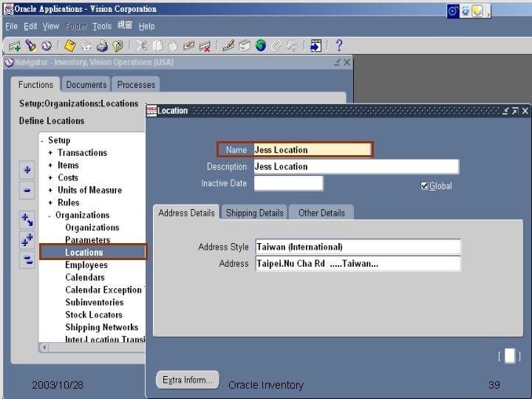Select Employees in the Navigator tree
The image size is (532, 399).
(x=86, y=265)
